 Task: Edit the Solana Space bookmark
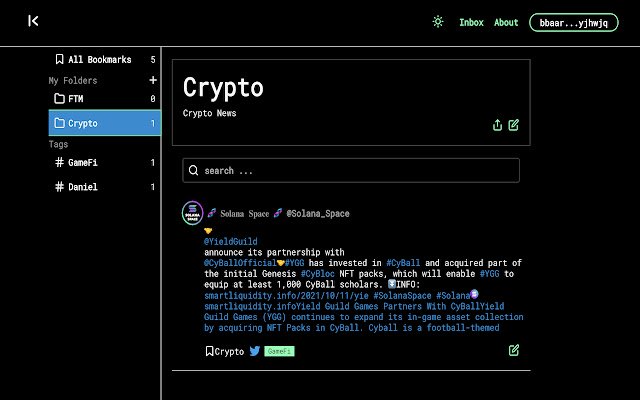514,350
